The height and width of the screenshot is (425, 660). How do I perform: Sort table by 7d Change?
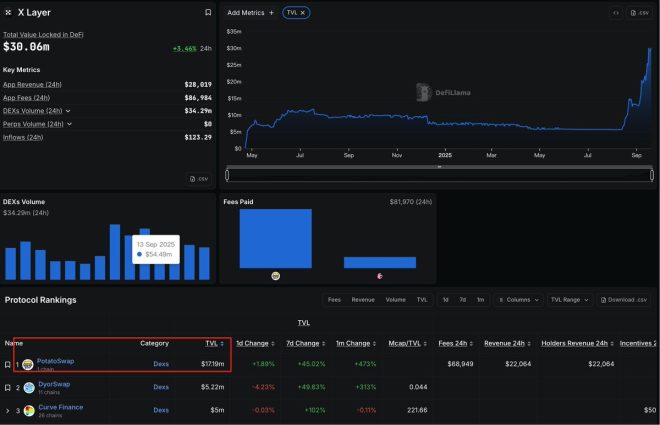click(306, 343)
